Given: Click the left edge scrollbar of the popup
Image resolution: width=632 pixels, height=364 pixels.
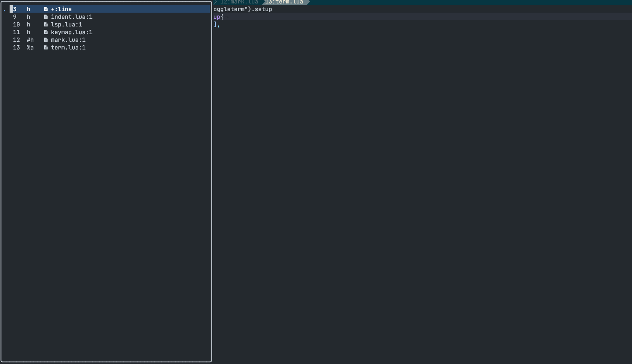Looking at the screenshot, I should click(1, 182).
